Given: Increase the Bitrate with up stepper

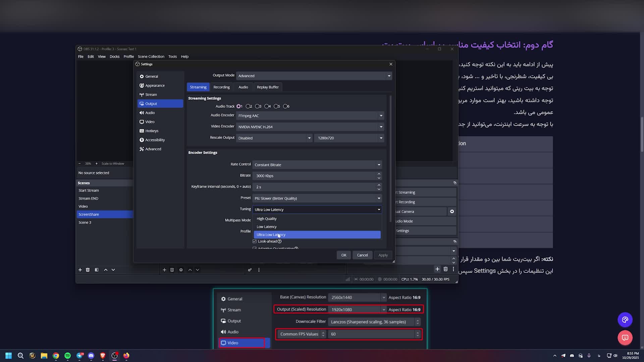Looking at the screenshot, I should point(379,174).
